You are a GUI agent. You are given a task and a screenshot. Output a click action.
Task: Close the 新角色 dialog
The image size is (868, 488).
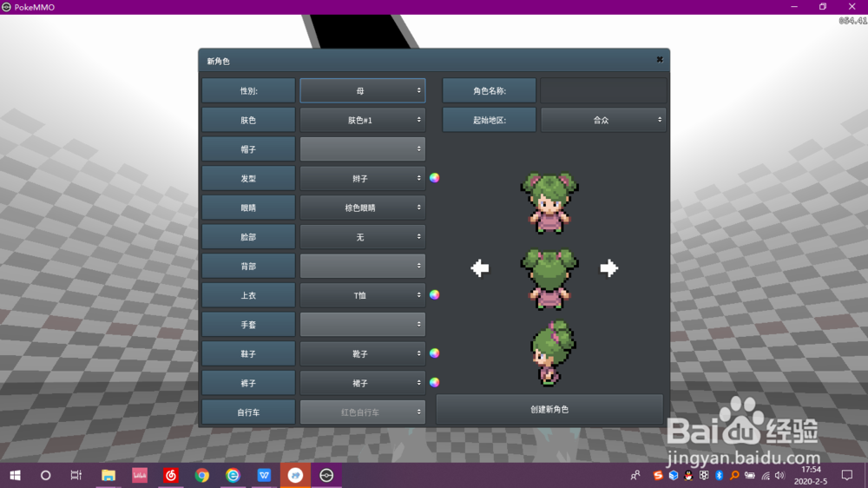point(660,59)
